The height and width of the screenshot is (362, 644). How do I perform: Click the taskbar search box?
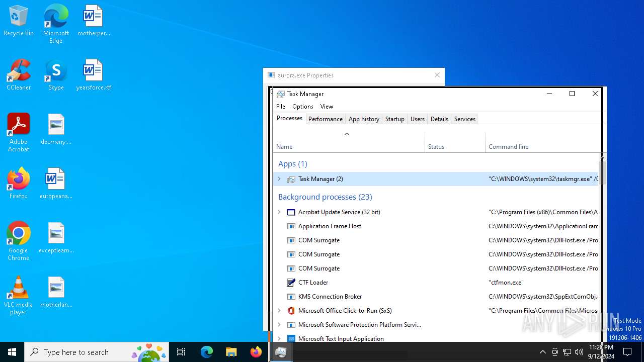click(97, 352)
